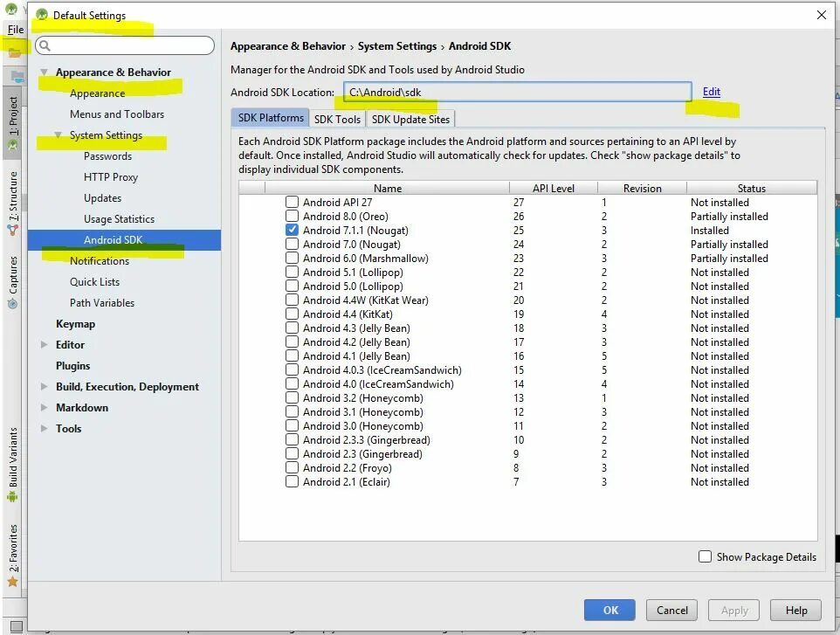Select Appearance in settings tree
The height and width of the screenshot is (635, 840).
[98, 93]
